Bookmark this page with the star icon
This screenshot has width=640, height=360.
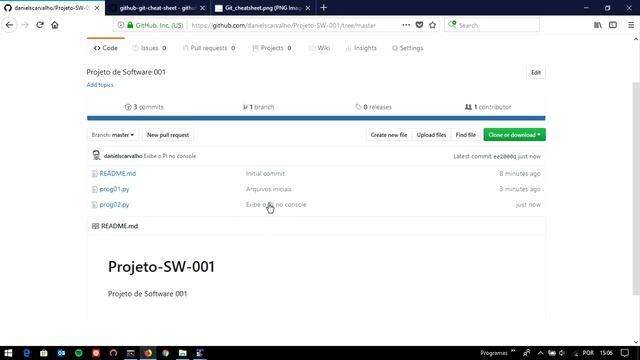click(x=433, y=25)
